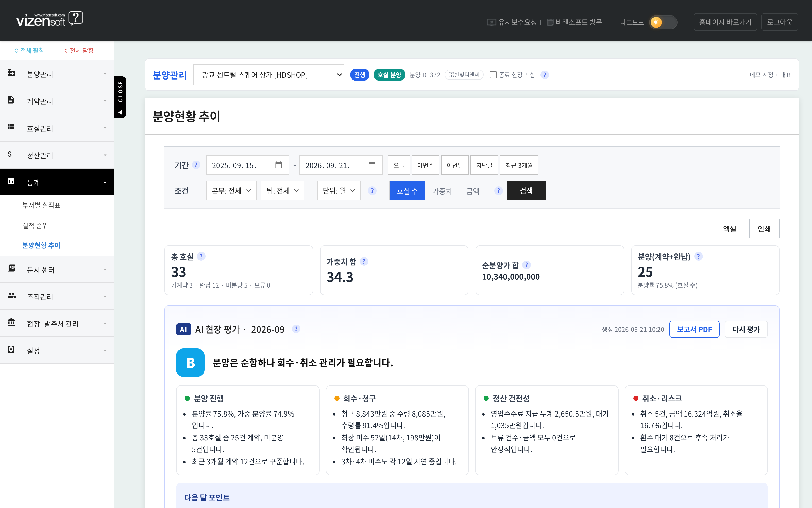Screen dimensions: 812x508
Task: Click the help icon next to 가중치 합
Action: [x=364, y=261]
